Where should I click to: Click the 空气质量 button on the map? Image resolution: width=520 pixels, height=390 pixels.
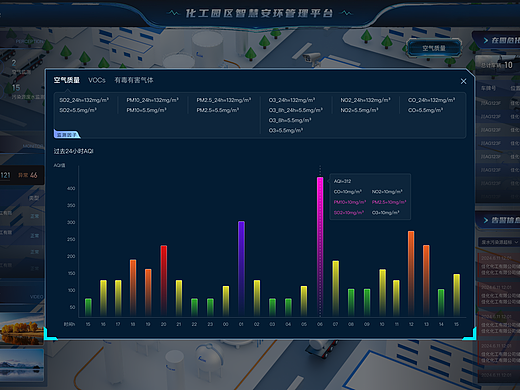[434, 48]
